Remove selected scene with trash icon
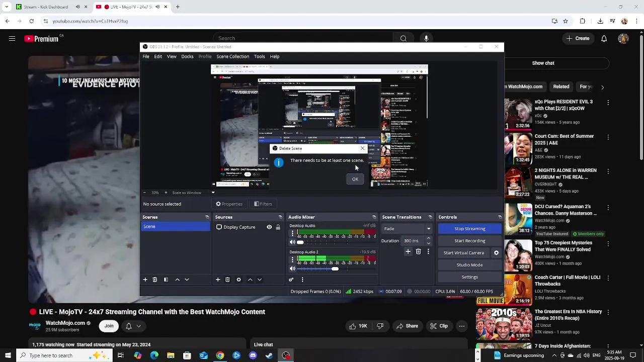 tap(155, 280)
